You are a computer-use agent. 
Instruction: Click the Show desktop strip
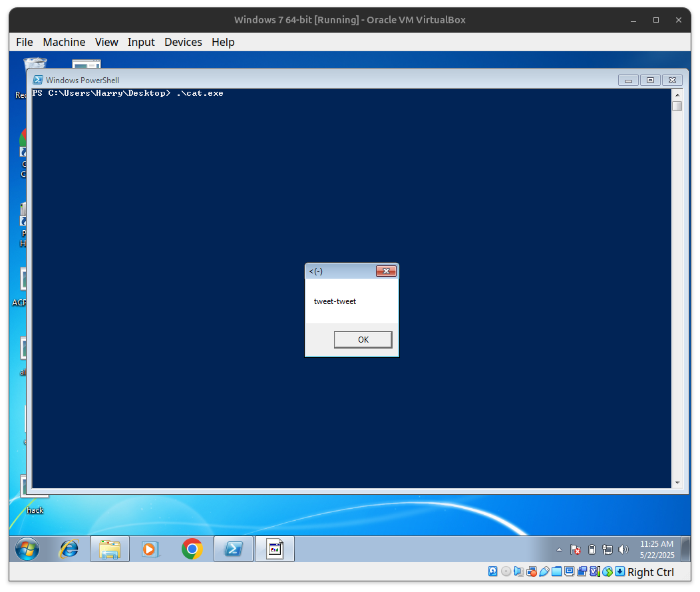(686, 549)
